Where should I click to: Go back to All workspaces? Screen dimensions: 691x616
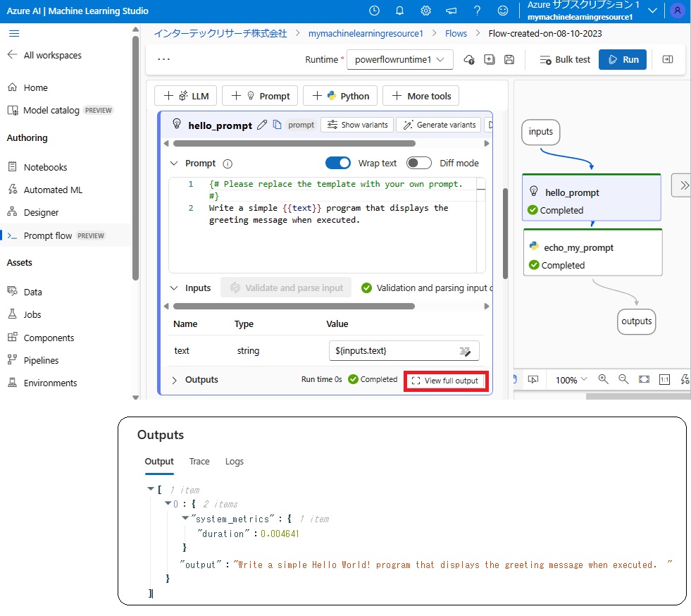point(44,55)
